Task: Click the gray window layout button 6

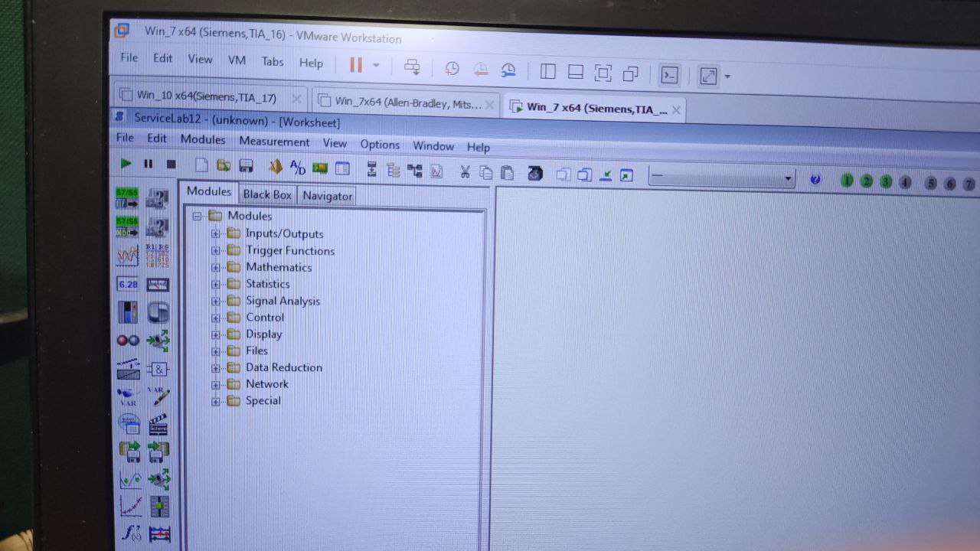Action: point(950,184)
